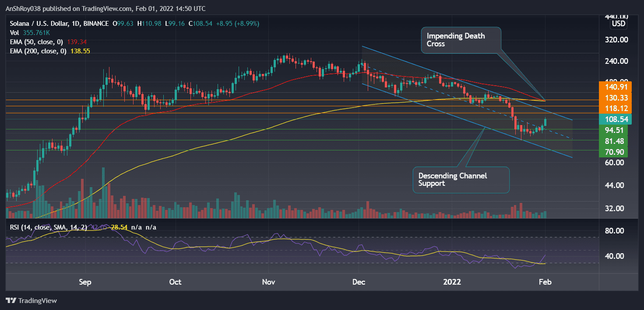Click the Nov label on time axis

click(x=268, y=282)
